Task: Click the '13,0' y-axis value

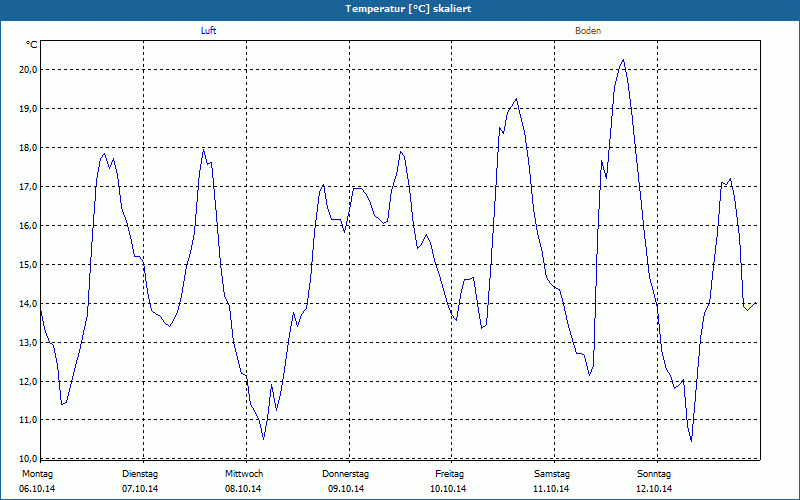Action: pos(29,343)
